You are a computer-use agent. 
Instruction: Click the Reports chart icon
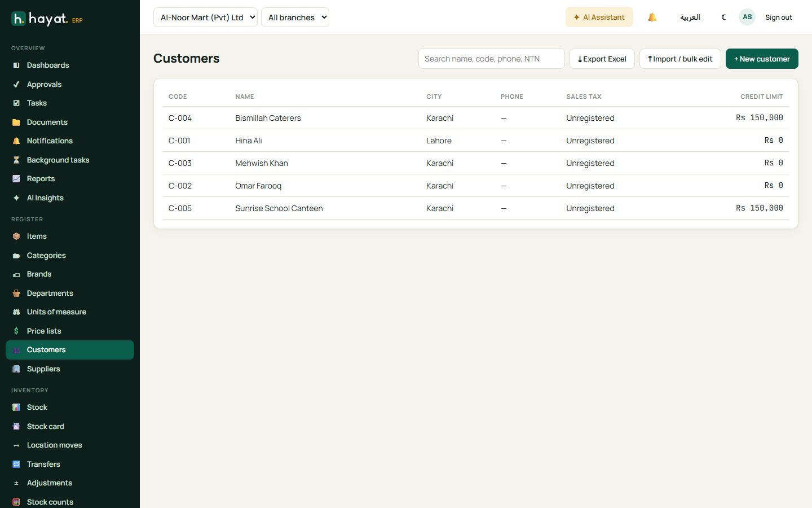click(x=16, y=179)
